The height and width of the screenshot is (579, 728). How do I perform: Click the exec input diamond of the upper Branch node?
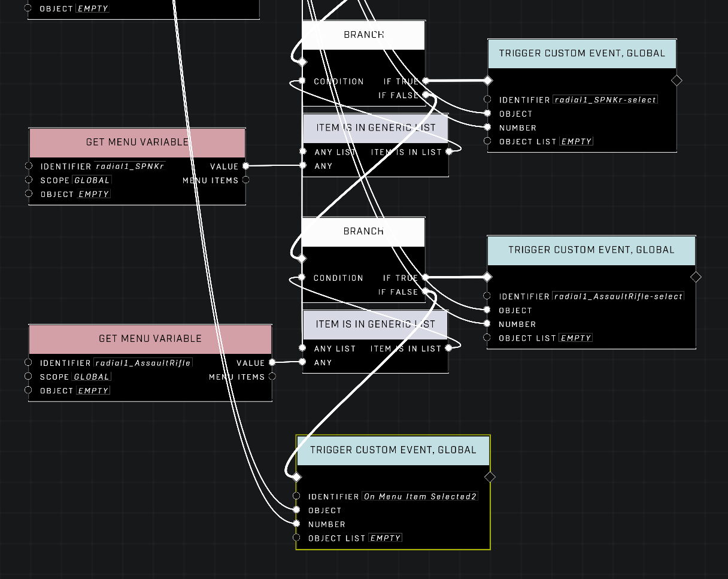(x=302, y=62)
